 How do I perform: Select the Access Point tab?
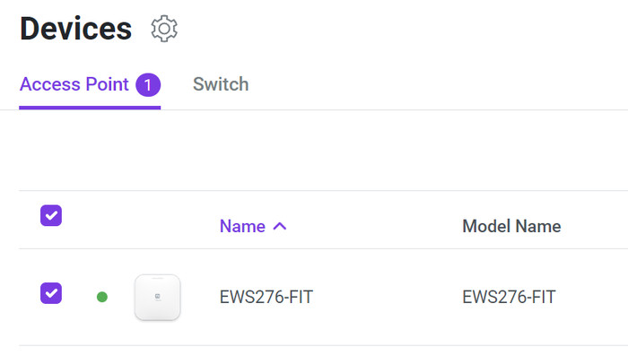pyautogui.click(x=76, y=85)
